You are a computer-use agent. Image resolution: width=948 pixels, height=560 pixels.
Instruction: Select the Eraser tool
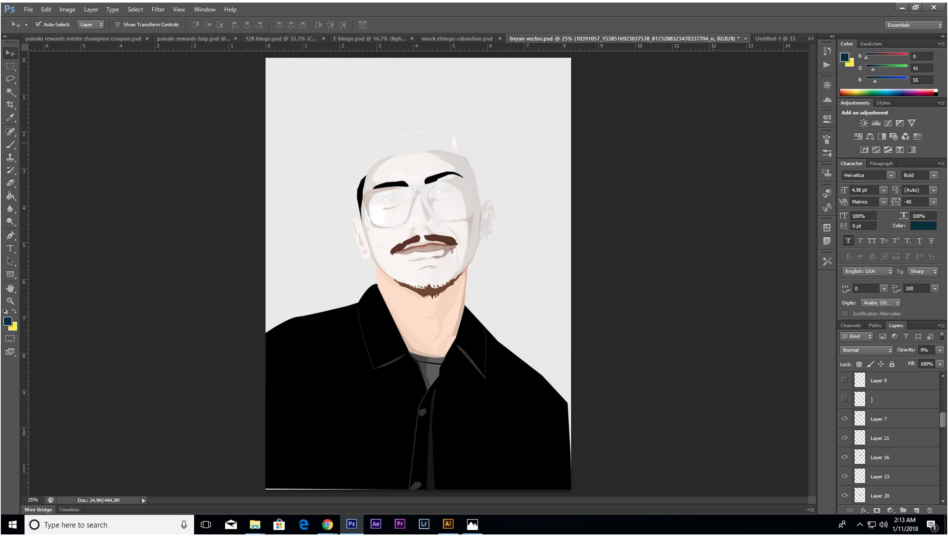(11, 183)
